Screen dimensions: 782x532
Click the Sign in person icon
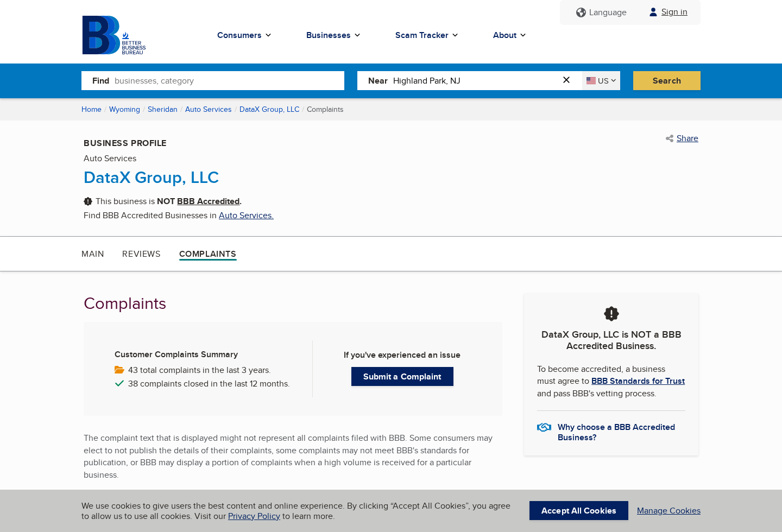(x=653, y=12)
